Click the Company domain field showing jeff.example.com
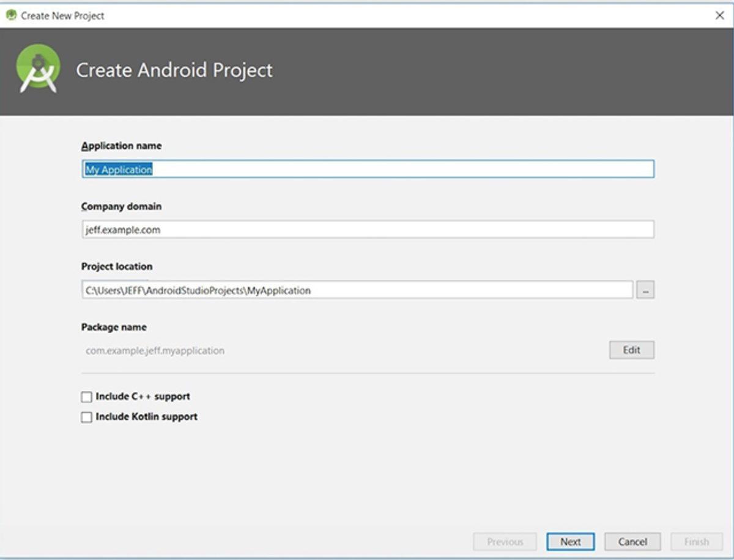This screenshot has height=560, width=734. (x=367, y=230)
